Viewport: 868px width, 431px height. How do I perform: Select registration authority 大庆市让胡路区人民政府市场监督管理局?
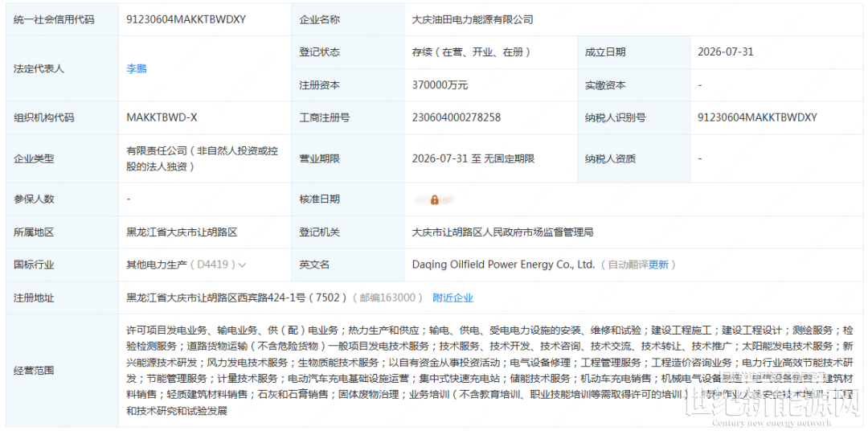point(502,232)
